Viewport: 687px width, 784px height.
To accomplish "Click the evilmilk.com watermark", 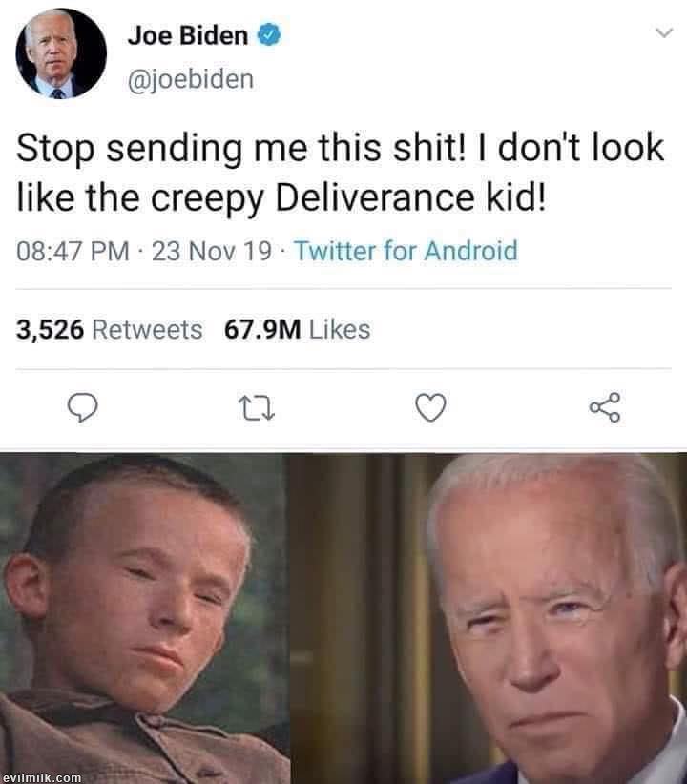I will 42,777.
